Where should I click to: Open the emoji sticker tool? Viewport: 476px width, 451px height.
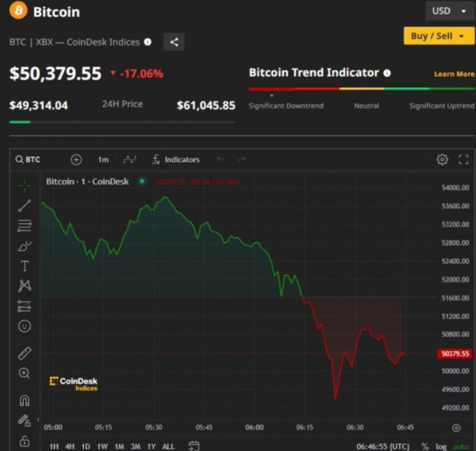[25, 327]
